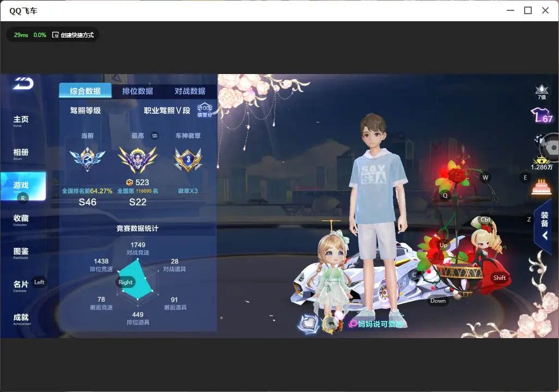Viewport: 559px width, 392px height.
Task: Open the wardrobe shirt icon showing 67
Action: pos(542,115)
